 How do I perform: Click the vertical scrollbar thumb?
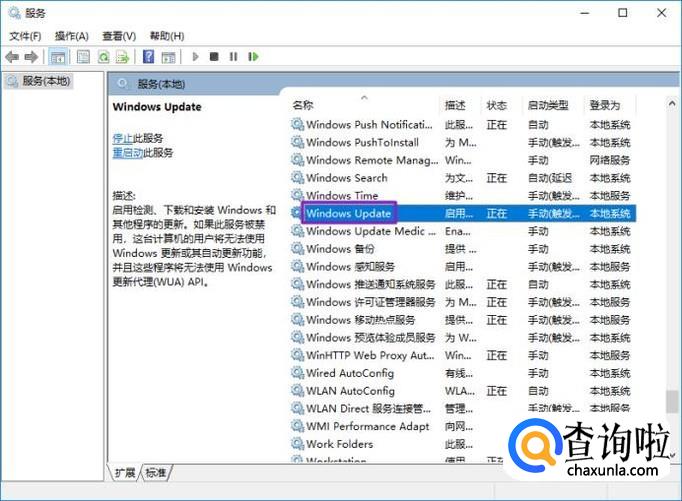pyautogui.click(x=672, y=401)
